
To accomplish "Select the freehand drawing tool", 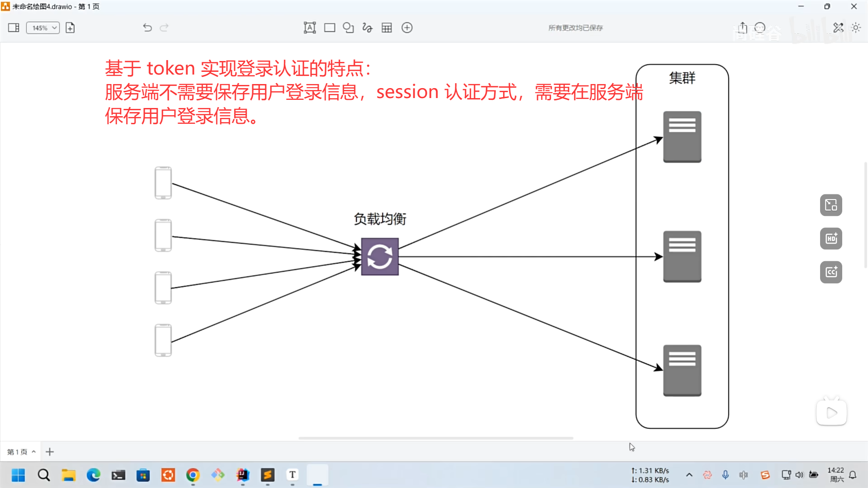I will click(x=367, y=28).
